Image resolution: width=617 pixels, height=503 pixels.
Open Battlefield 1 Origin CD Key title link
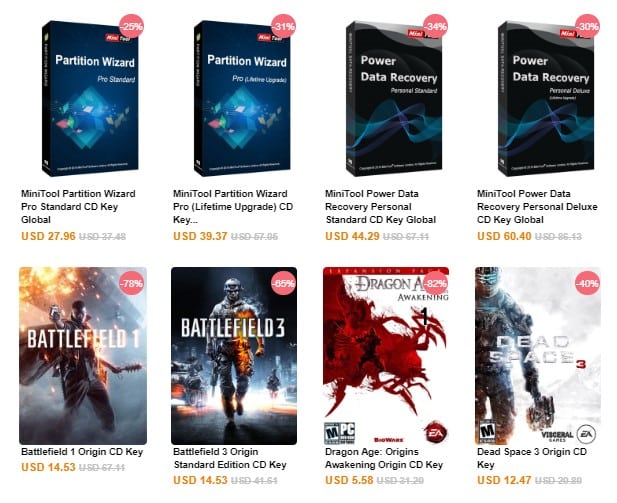(x=82, y=452)
